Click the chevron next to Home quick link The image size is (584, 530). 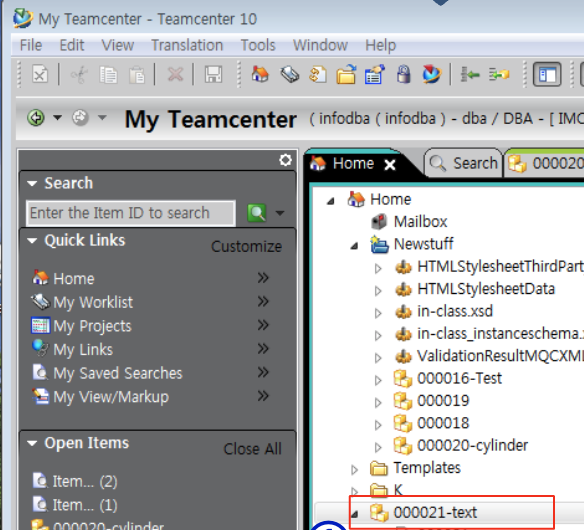(x=263, y=278)
